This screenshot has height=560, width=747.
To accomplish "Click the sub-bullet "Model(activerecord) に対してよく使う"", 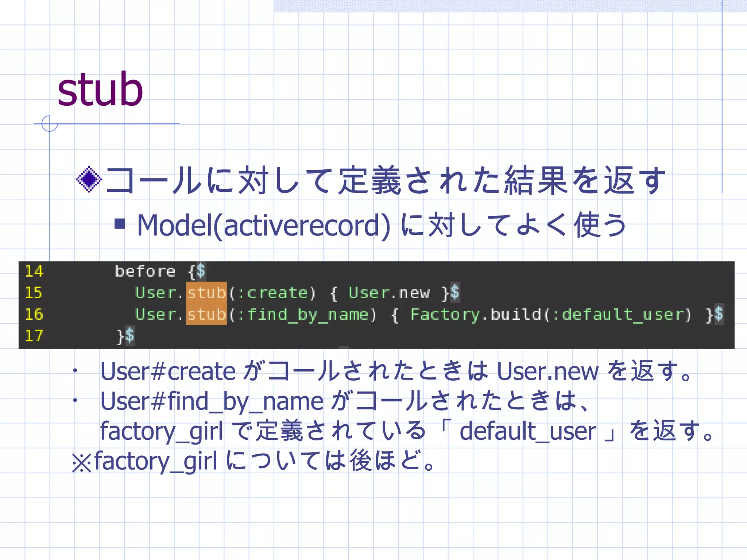I will click(382, 226).
